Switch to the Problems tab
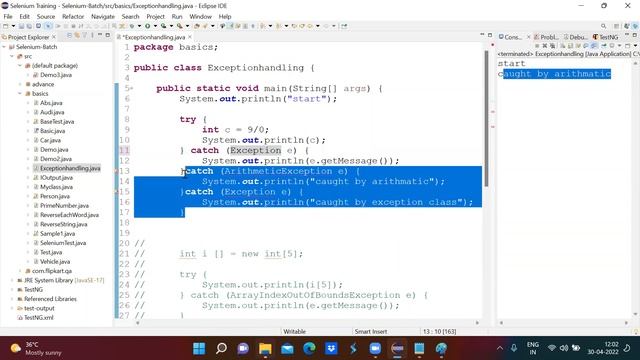Viewport: 640px width, 360px height. point(547,37)
